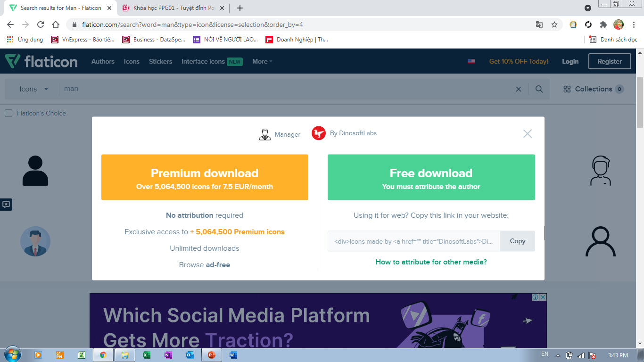The width and height of the screenshot is (644, 362).
Task: Open the Icons menu item in navbar
Action: 132,61
